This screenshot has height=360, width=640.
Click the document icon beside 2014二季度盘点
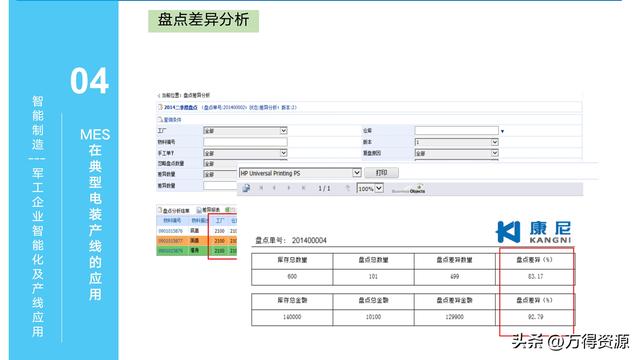[x=160, y=107]
